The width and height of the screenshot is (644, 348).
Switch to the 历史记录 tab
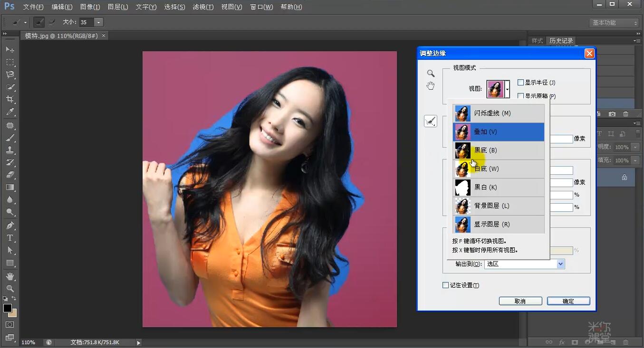click(560, 40)
